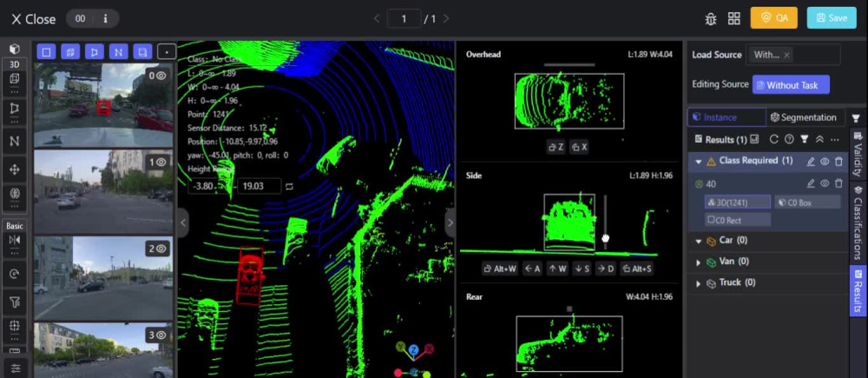The height and width of the screenshot is (378, 868).
Task: Click the Side view vertical height slider
Action: (x=605, y=222)
